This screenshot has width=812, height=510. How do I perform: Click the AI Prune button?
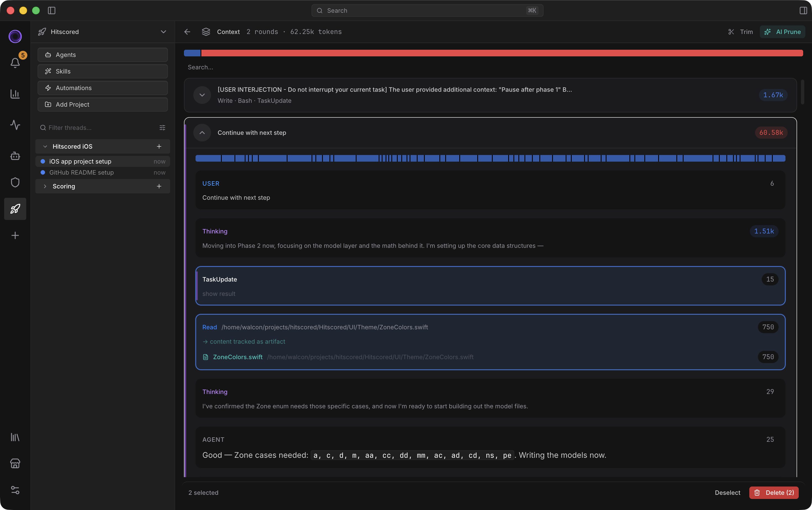coord(782,32)
